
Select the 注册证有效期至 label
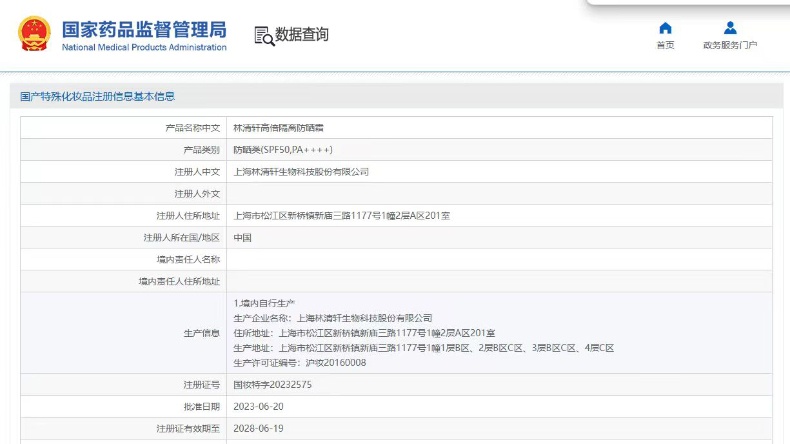[x=188, y=429]
